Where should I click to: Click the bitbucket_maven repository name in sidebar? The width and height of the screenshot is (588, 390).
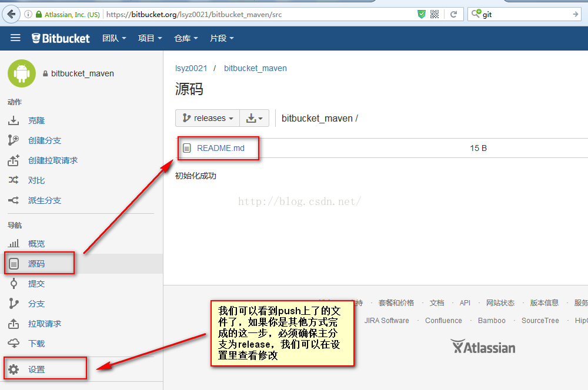pos(82,73)
